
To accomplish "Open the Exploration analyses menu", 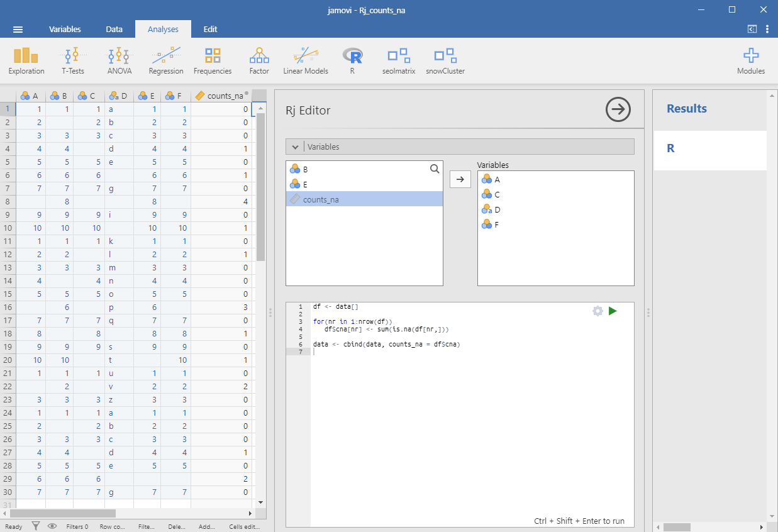I will coord(26,61).
